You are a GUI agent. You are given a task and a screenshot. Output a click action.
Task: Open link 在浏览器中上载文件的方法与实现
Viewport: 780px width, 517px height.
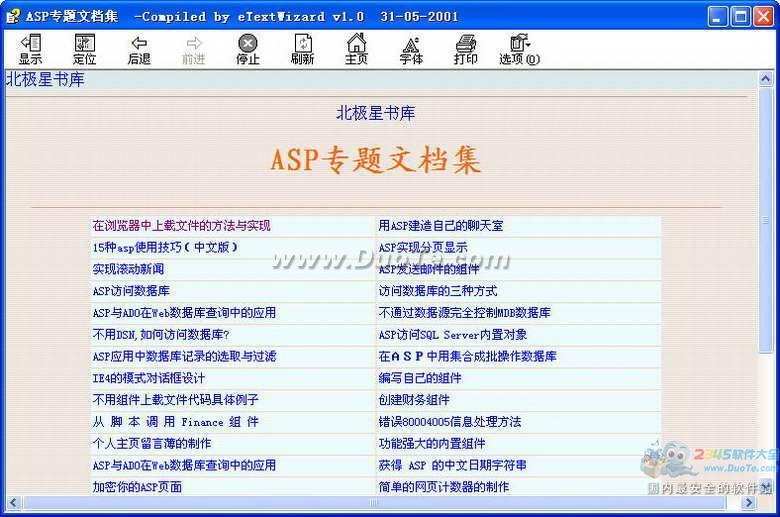coord(181,226)
